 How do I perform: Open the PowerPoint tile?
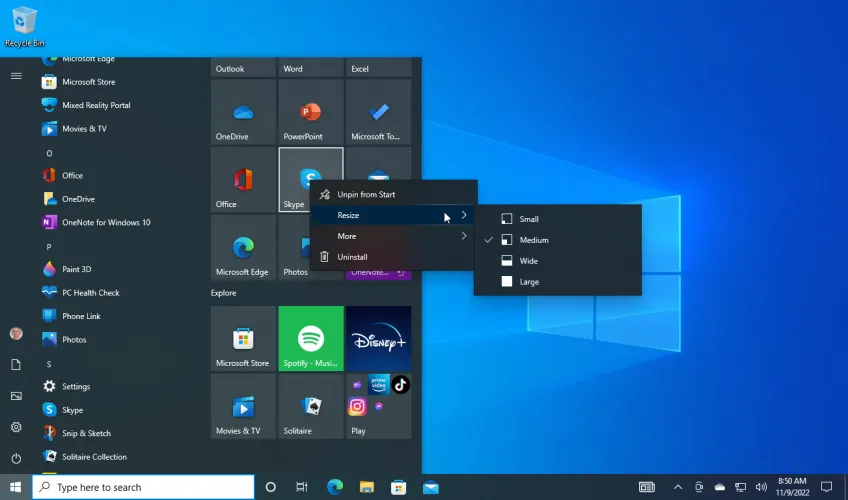coord(310,113)
